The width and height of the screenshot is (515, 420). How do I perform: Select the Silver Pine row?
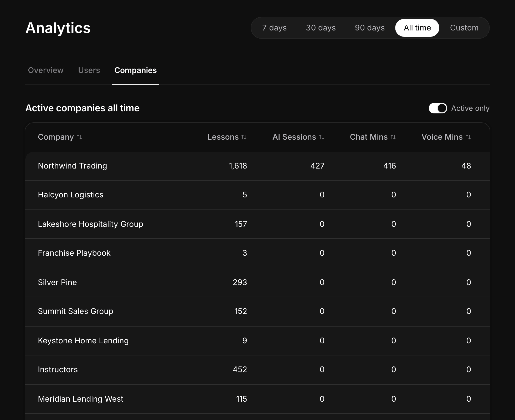(x=257, y=282)
